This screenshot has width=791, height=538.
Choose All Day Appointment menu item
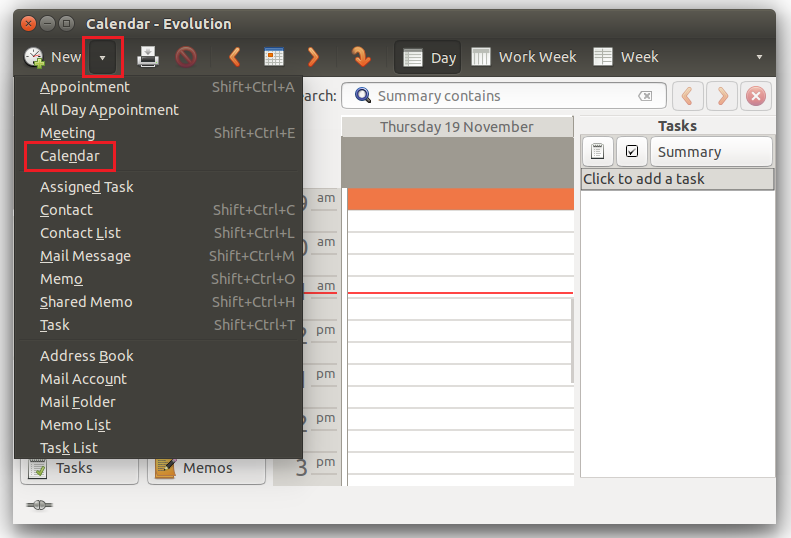pyautogui.click(x=158, y=110)
